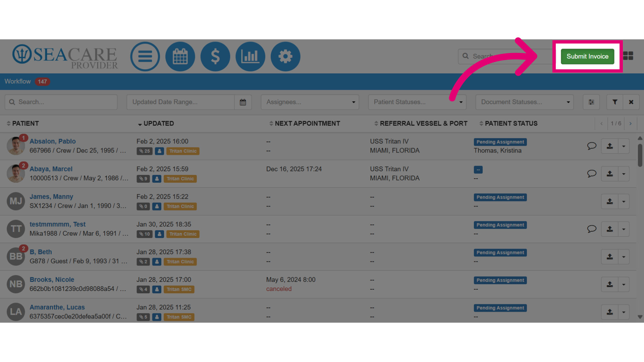Image resolution: width=644 pixels, height=362 pixels.
Task: Click Tritan SMC tag on Brooks row
Action: [179, 289]
